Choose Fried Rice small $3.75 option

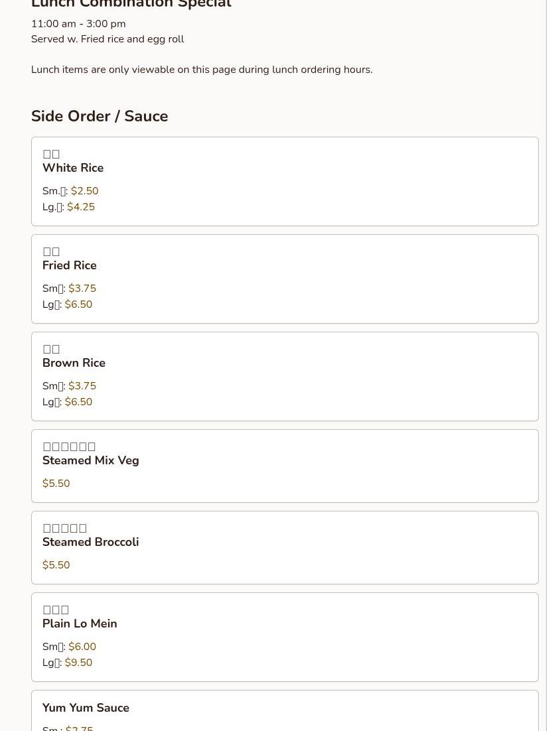[x=82, y=289]
